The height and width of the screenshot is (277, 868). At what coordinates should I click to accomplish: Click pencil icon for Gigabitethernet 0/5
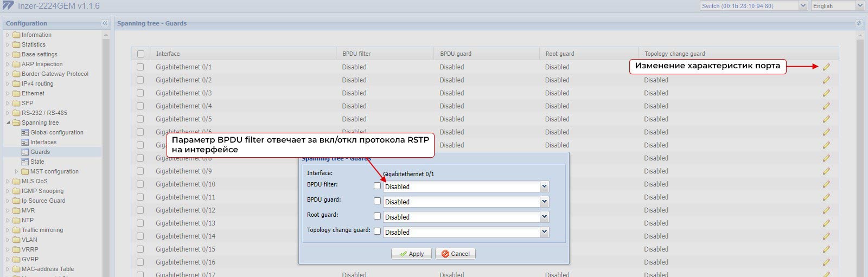[826, 119]
